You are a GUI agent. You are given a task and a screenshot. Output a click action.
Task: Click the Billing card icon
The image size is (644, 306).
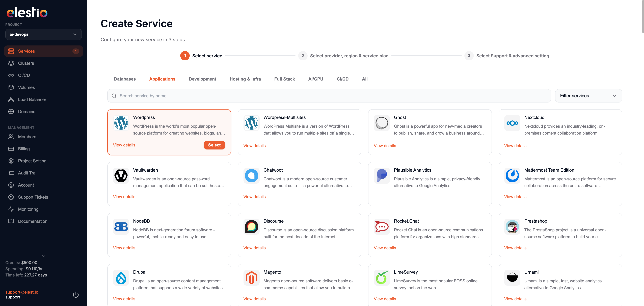coord(11,149)
